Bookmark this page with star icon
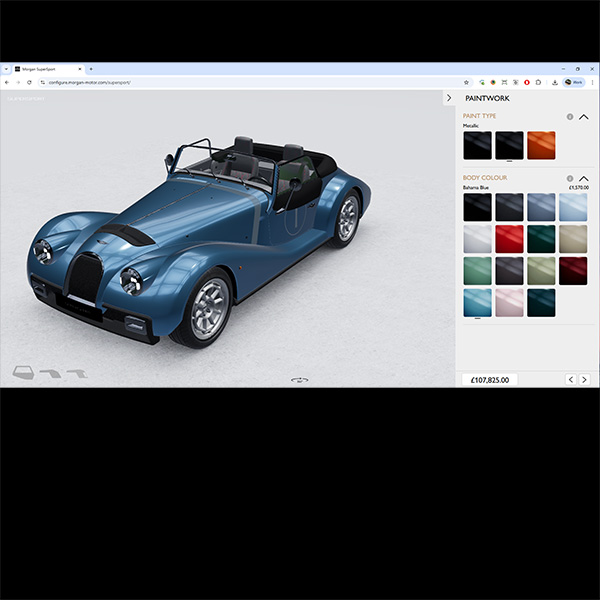 point(466,82)
